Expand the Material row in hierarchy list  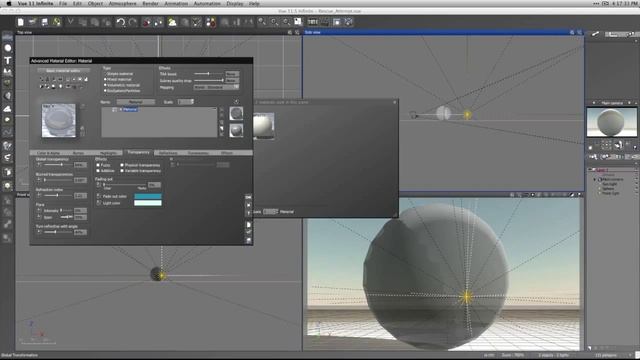point(115,109)
